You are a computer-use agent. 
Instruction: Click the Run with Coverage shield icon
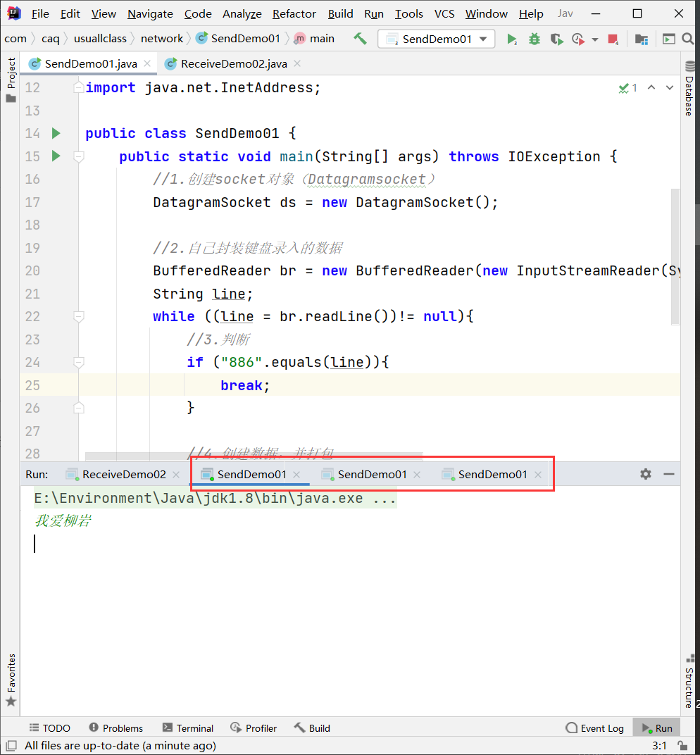tap(556, 39)
